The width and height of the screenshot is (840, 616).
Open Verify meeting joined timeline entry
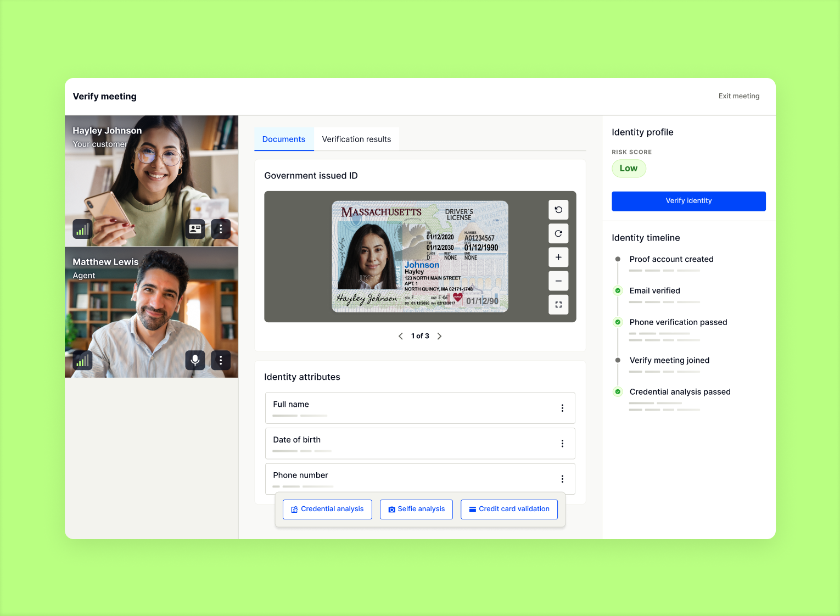click(x=669, y=360)
